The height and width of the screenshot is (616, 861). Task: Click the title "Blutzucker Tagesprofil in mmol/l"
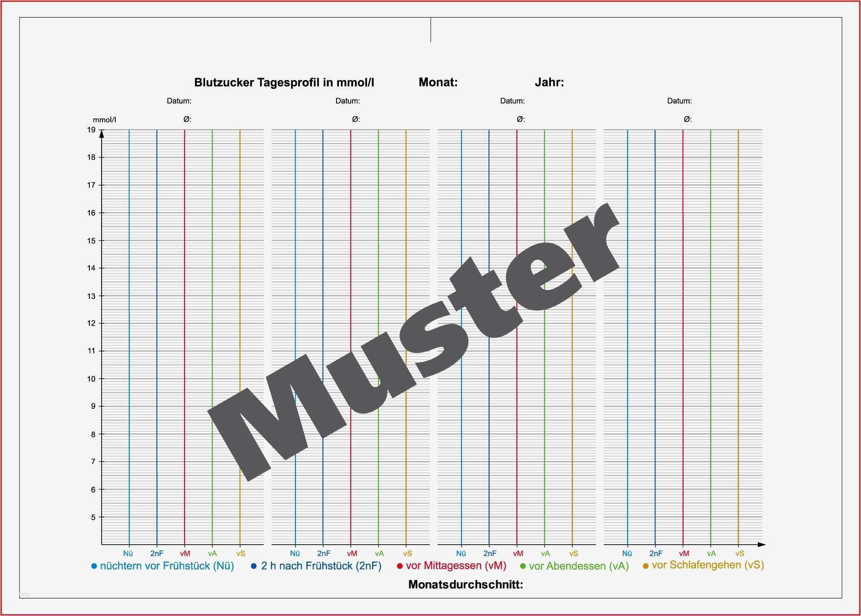tap(284, 82)
